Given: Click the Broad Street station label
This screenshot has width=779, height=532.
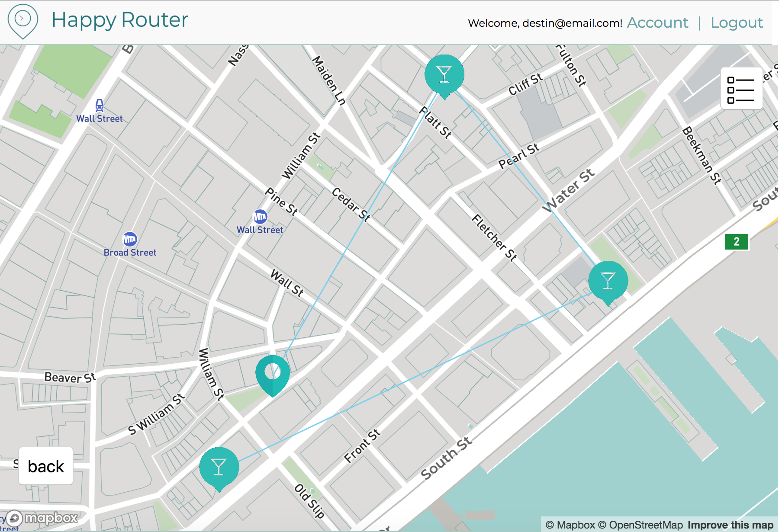Looking at the screenshot, I should point(130,253).
